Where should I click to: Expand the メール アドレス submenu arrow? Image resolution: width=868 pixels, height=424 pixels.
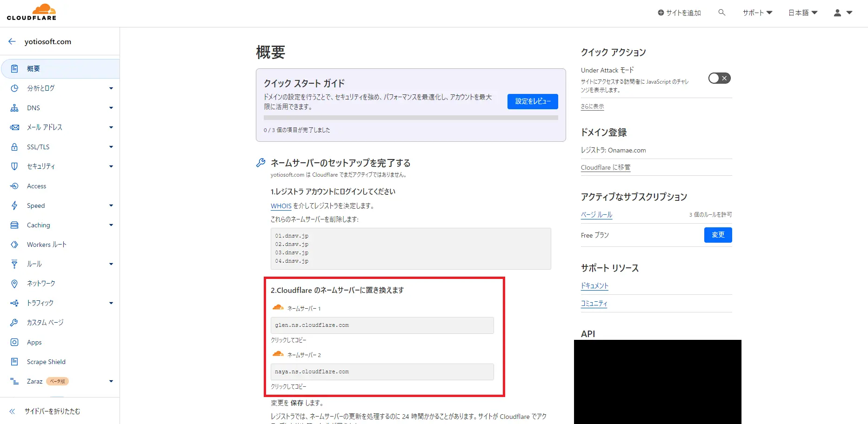click(x=111, y=127)
